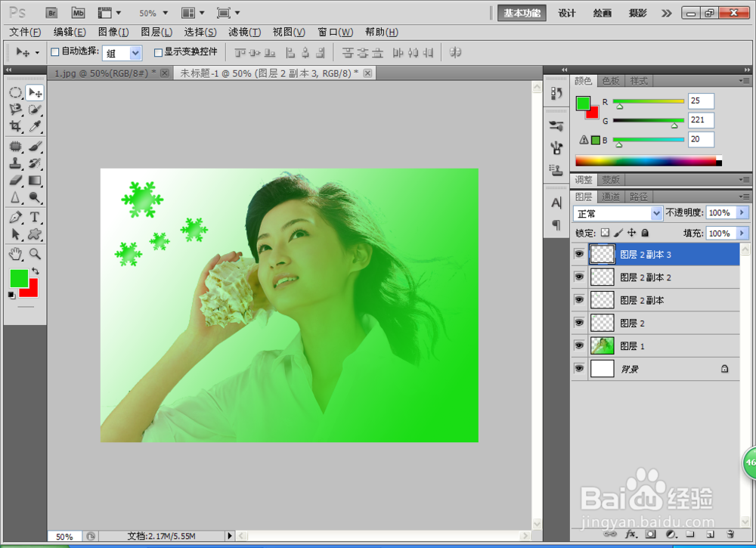Switch to the 通道 tab

pyautogui.click(x=610, y=197)
